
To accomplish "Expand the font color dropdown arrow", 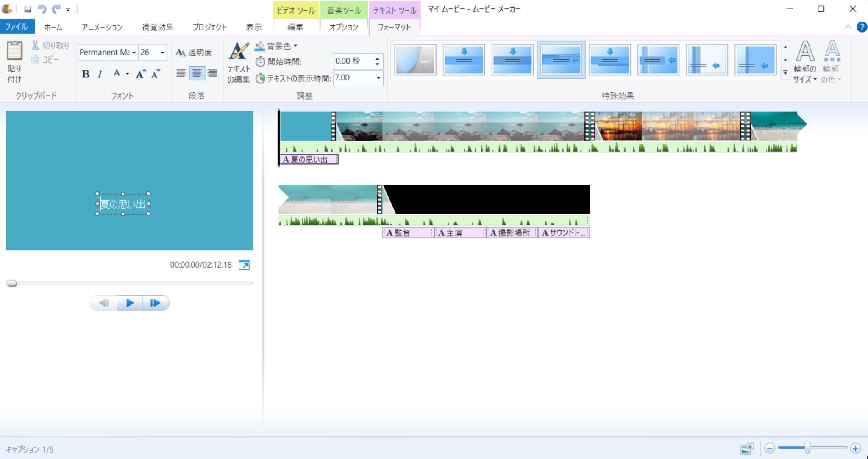I will click(127, 74).
